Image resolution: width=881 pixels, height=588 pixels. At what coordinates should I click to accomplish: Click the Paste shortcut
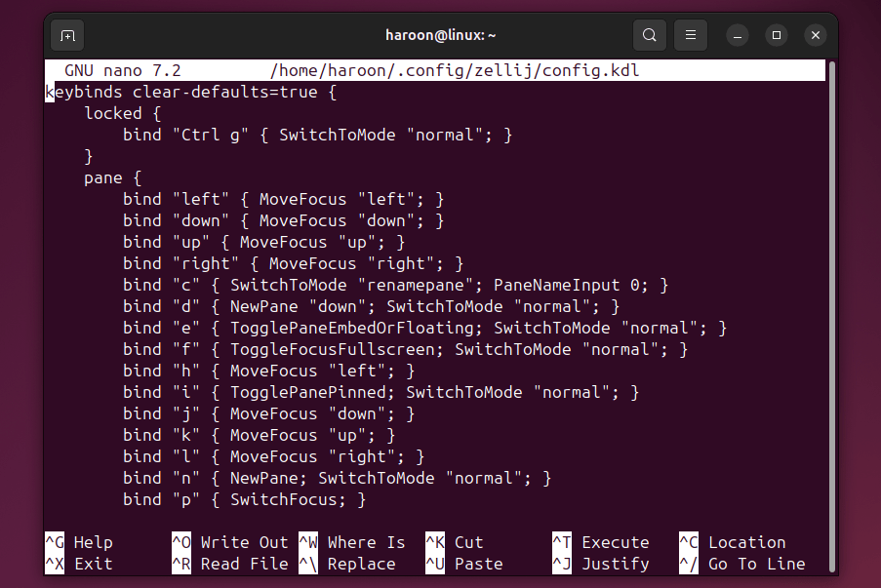click(459, 564)
